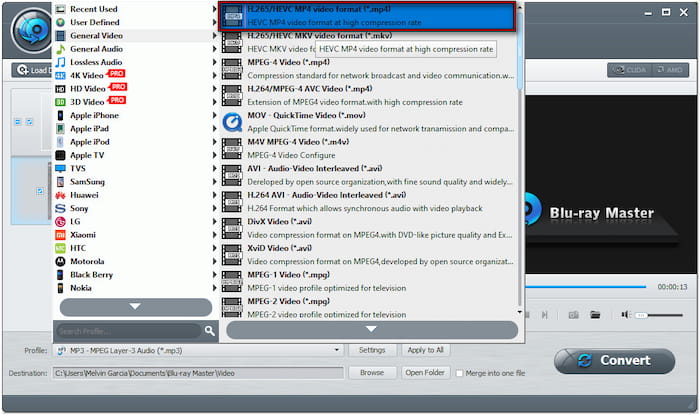Expand the Sony submenu arrow
Image resolution: width=700 pixels, height=415 pixels.
pos(214,208)
